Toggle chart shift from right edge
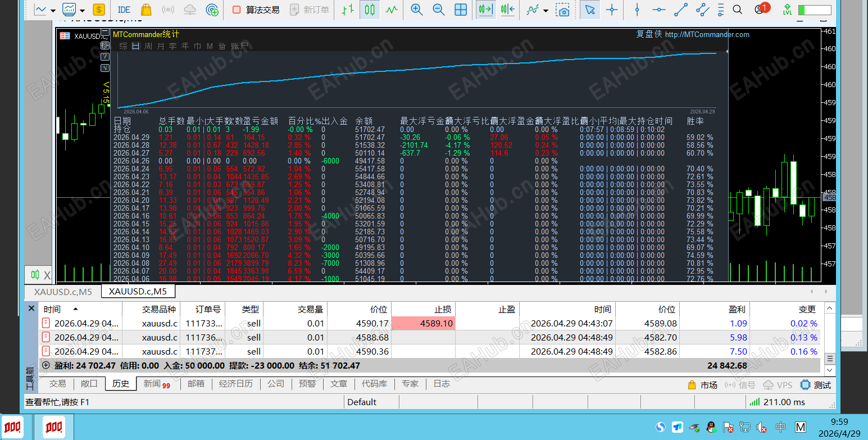The height and width of the screenshot is (440, 868). (x=508, y=10)
